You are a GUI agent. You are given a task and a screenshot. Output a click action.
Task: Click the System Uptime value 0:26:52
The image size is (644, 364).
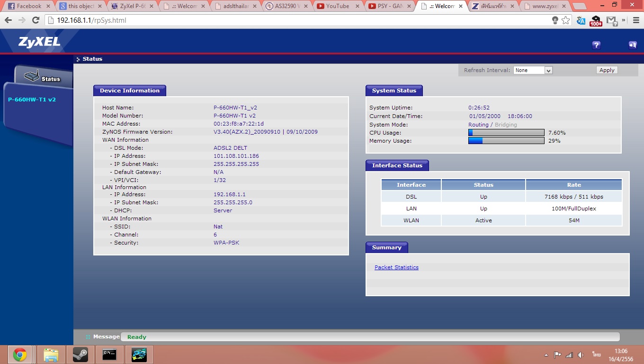[479, 108]
